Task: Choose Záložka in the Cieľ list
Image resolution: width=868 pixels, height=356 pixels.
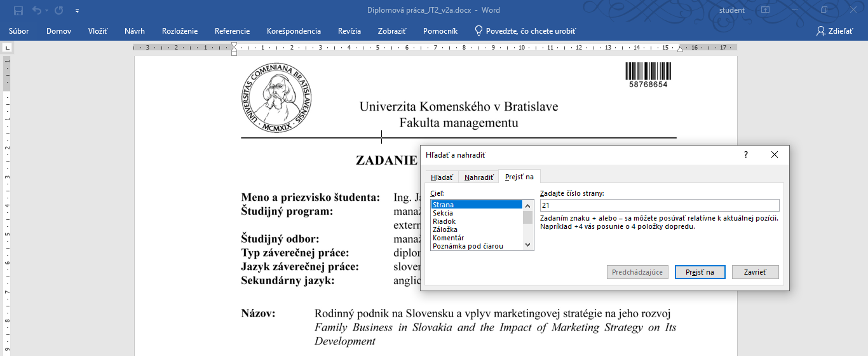Action: point(477,229)
